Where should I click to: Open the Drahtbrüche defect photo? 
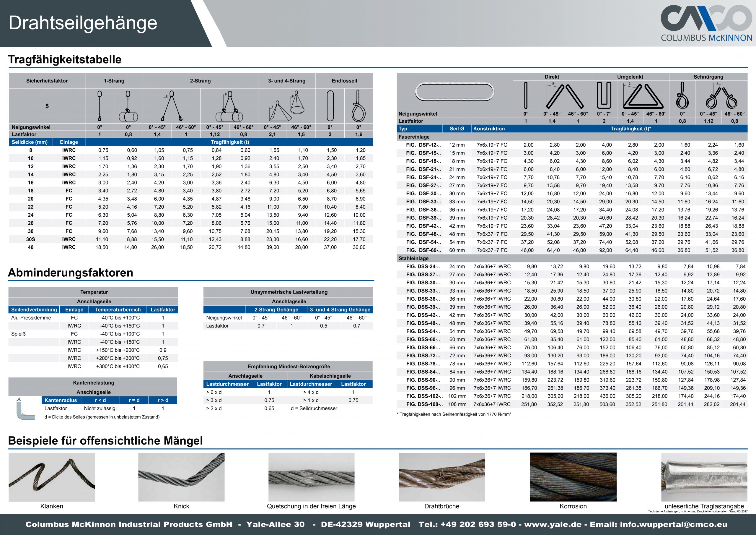(x=442, y=477)
